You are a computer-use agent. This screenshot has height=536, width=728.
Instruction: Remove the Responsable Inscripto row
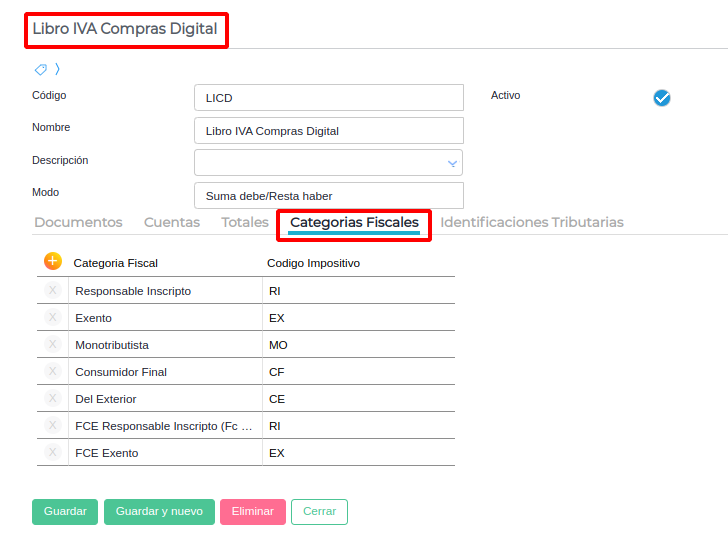[x=53, y=291]
